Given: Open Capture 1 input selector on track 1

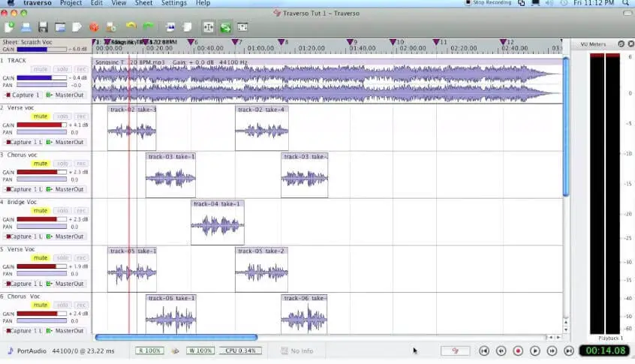Looking at the screenshot, I should coord(23,95).
